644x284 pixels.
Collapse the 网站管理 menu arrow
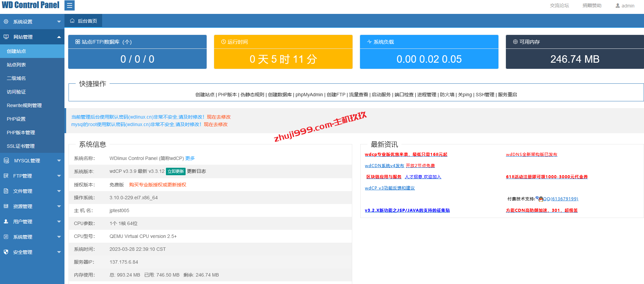tap(59, 37)
